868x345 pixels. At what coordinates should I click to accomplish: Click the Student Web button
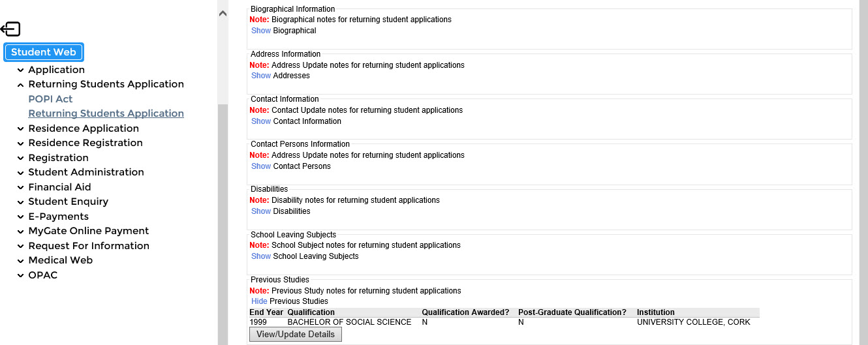click(44, 52)
